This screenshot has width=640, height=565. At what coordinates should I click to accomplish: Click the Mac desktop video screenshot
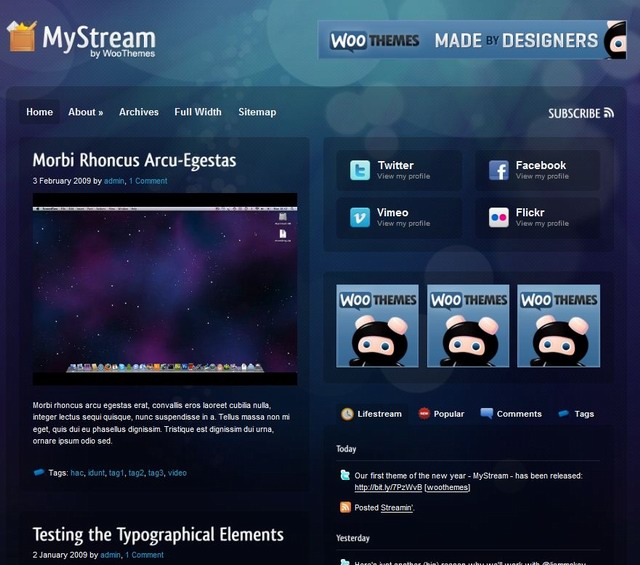click(x=165, y=289)
